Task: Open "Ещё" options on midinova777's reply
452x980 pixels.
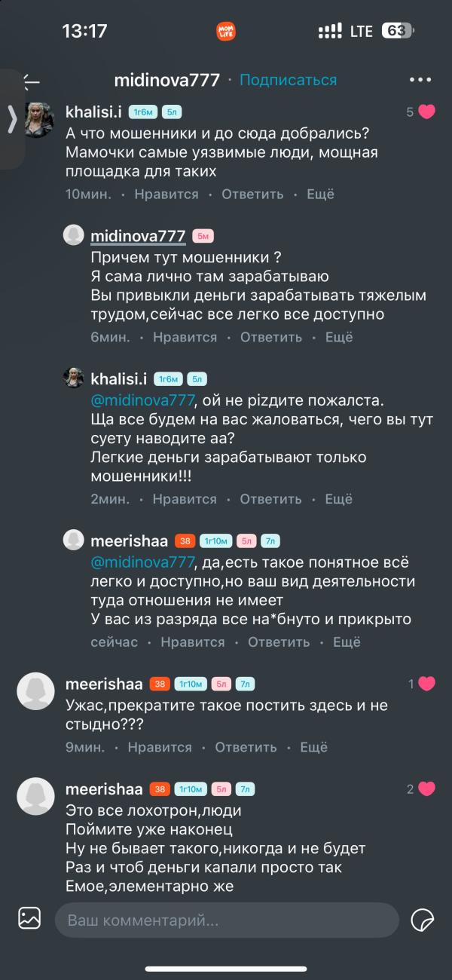Action: (x=339, y=338)
